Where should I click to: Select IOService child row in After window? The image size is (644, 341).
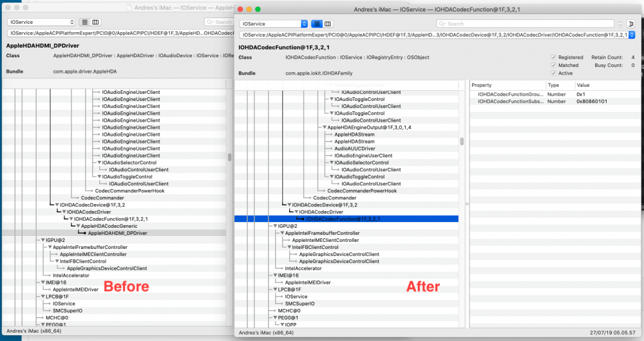click(296, 297)
